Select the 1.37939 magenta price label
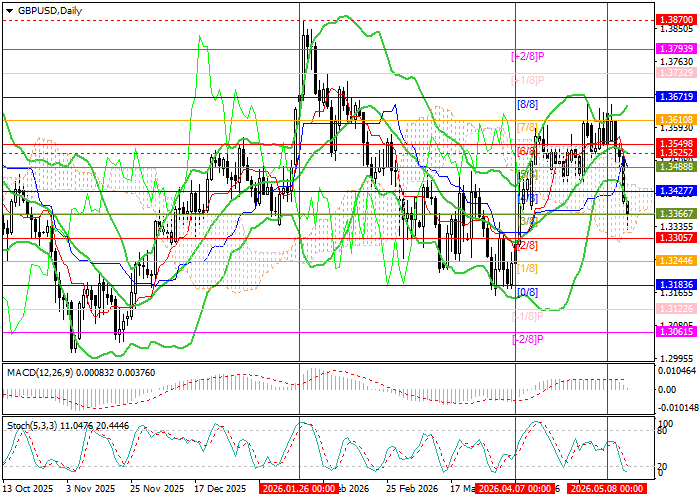Viewport: 700px width, 500px height. point(678,49)
